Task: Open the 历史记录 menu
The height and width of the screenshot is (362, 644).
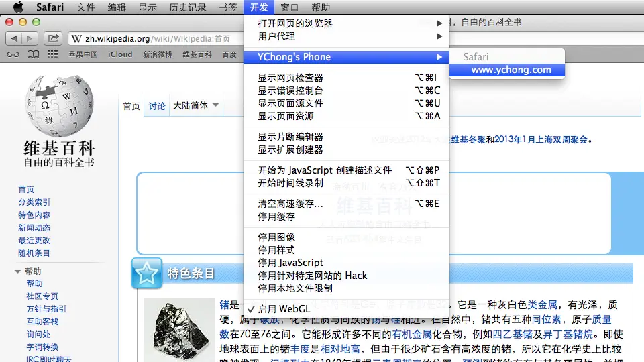Action: point(188,7)
